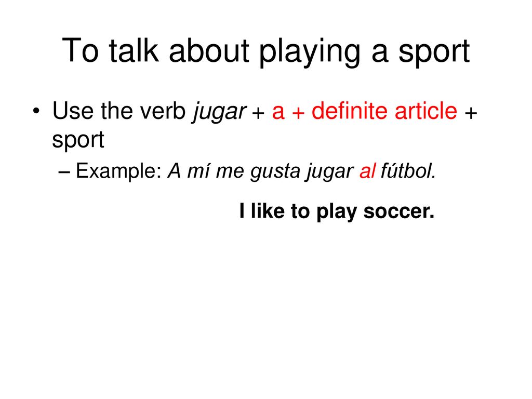The image size is (532, 399).
Task: Click the red word 'al' in the example
Action: coord(367,171)
